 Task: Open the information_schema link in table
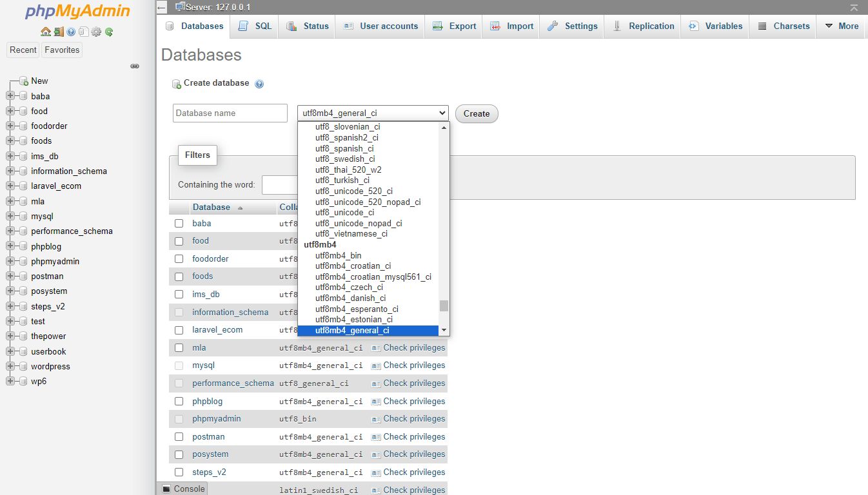pyautogui.click(x=230, y=313)
